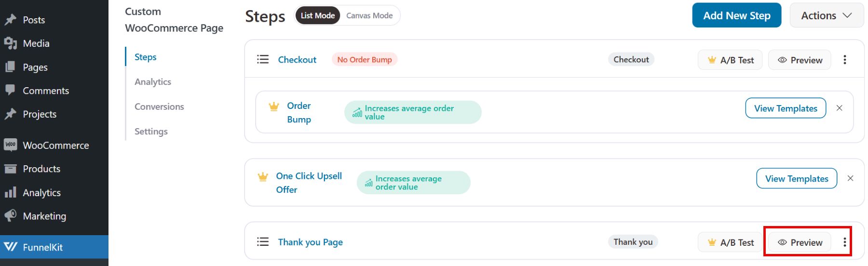Viewport: 868px width, 266px height.
Task: Dismiss the One Click Upsell Offer with its X icon
Action: 850,178
